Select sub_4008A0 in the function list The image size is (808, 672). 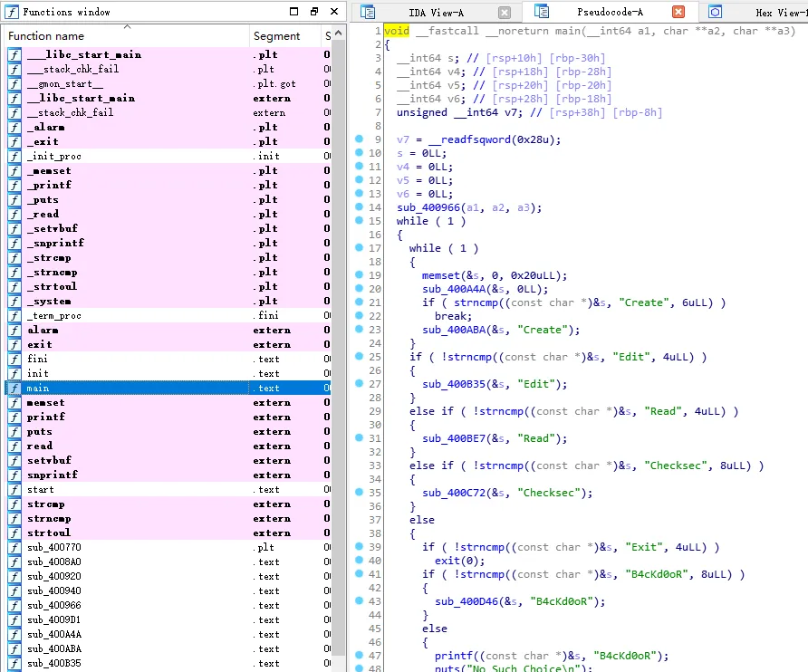(168, 562)
